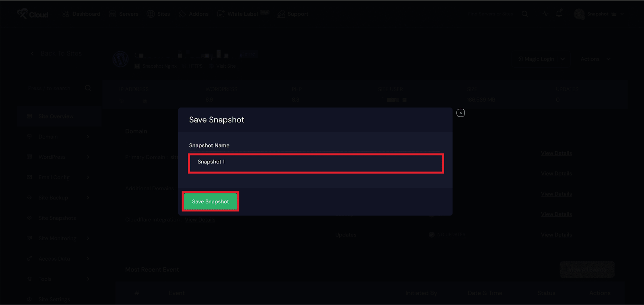
Task: Click the green Save Snapshot button
Action: point(211,201)
